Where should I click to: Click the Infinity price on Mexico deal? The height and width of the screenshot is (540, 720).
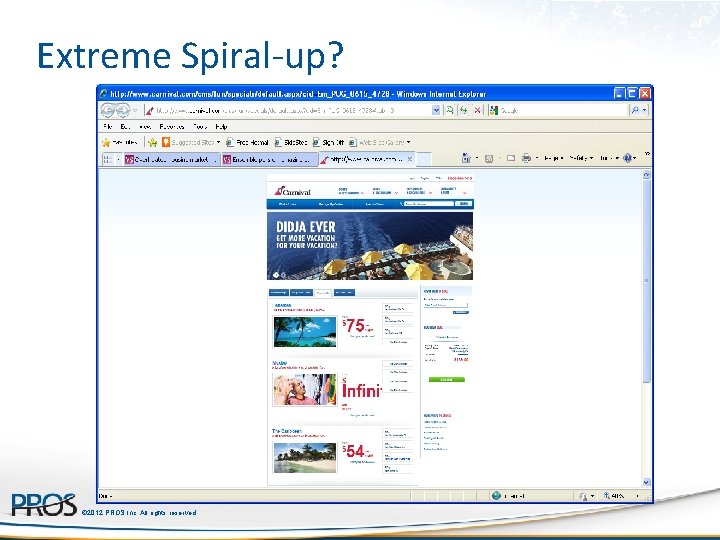tap(362, 390)
